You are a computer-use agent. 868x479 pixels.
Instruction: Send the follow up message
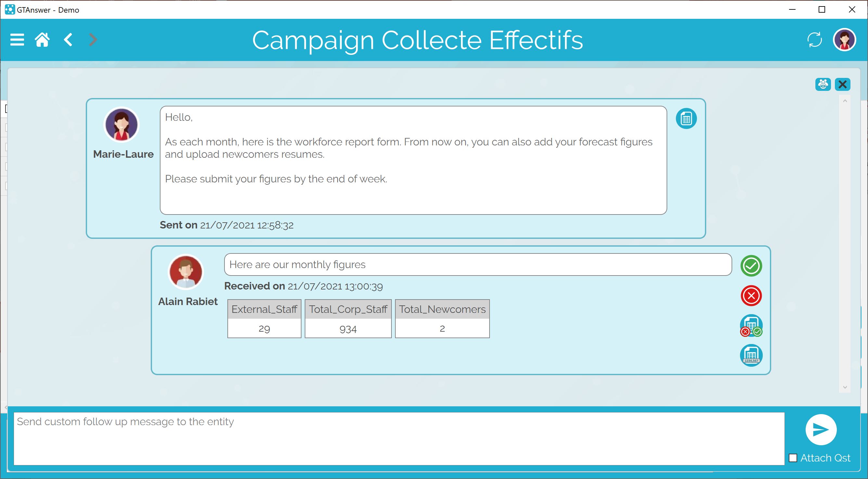coord(821,429)
